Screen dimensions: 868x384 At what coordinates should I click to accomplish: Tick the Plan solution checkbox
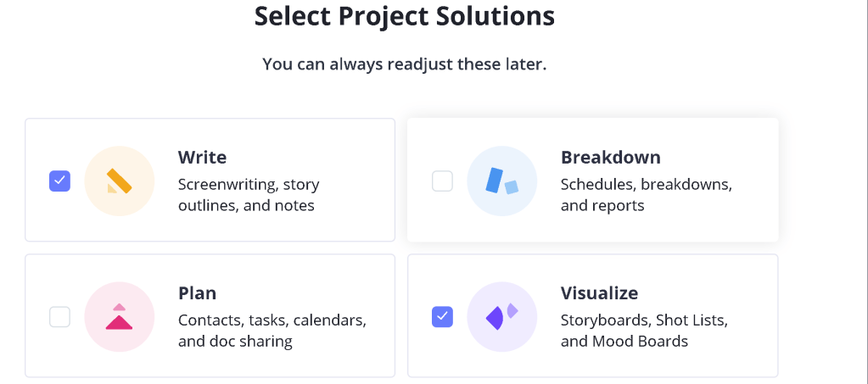pos(59,317)
